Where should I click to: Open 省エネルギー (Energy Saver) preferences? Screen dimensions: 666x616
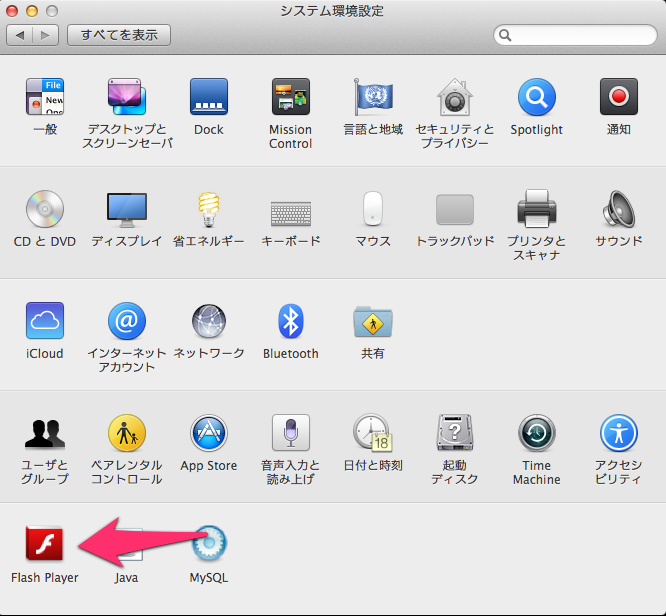209,209
